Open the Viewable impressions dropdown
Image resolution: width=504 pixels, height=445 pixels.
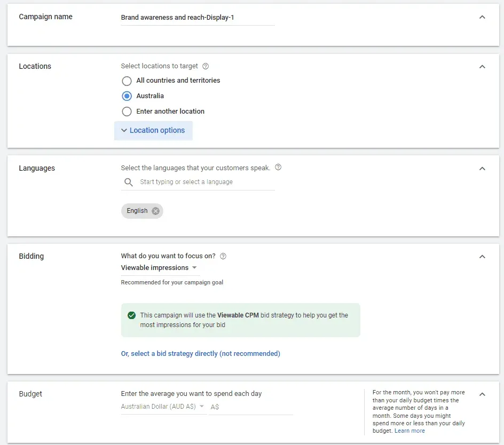[x=160, y=268]
